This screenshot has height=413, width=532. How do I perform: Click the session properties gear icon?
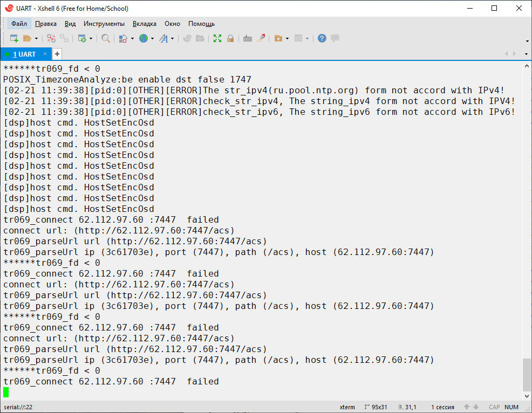click(82, 38)
